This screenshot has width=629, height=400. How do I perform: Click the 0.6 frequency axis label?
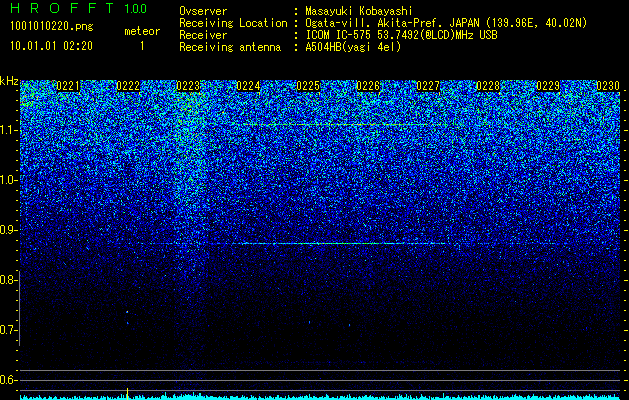[9, 380]
